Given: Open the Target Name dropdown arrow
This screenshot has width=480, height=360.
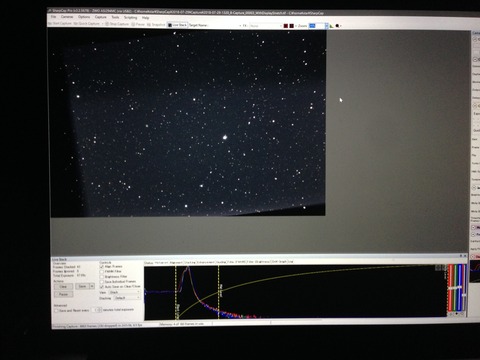Looking at the screenshot, I should [240, 25].
